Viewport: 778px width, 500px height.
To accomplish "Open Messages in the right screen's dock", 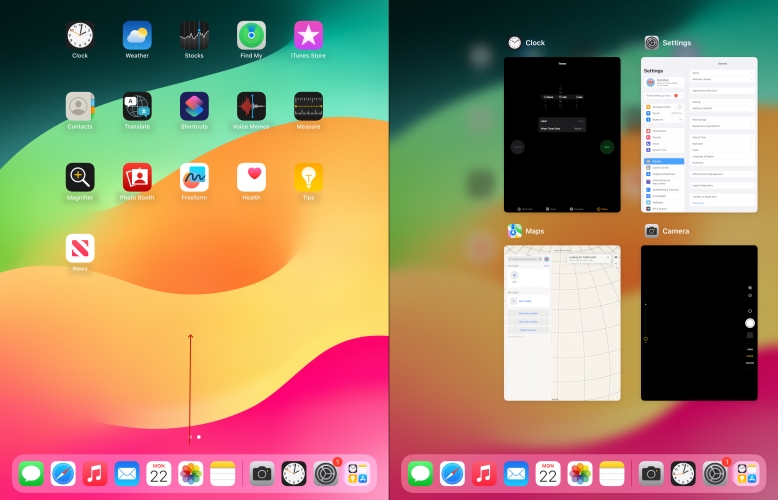I will [420, 474].
